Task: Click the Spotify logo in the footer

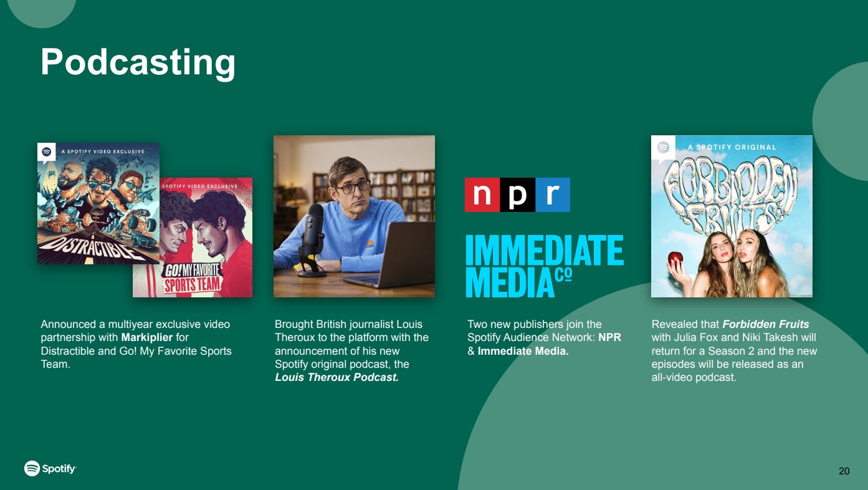Action: point(50,468)
